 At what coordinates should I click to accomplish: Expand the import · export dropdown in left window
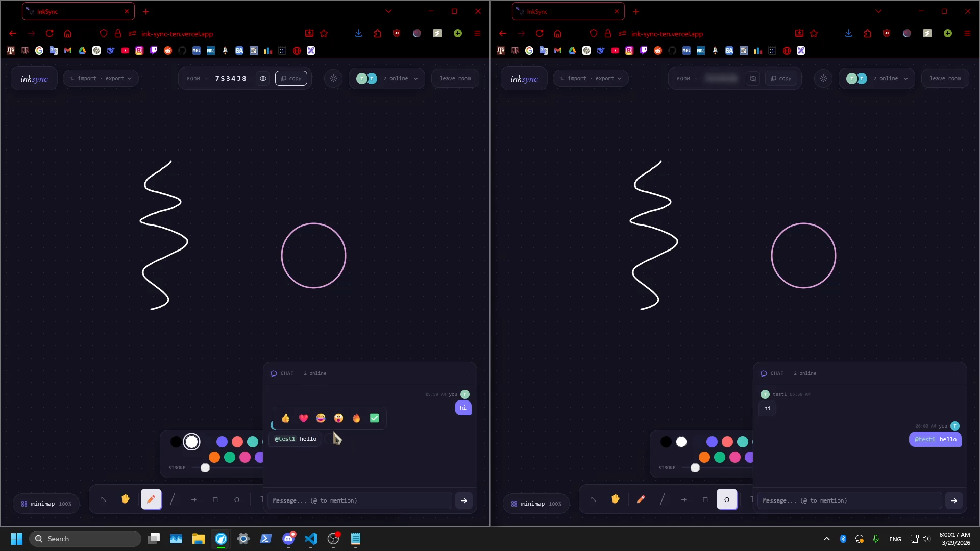point(101,79)
